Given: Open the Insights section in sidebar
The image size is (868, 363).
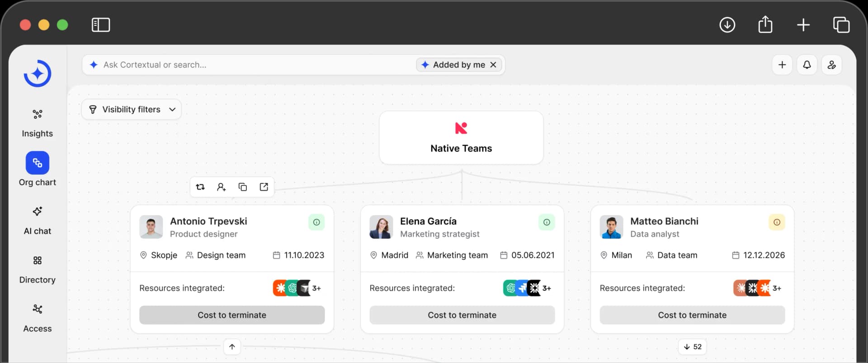Looking at the screenshot, I should (x=38, y=123).
